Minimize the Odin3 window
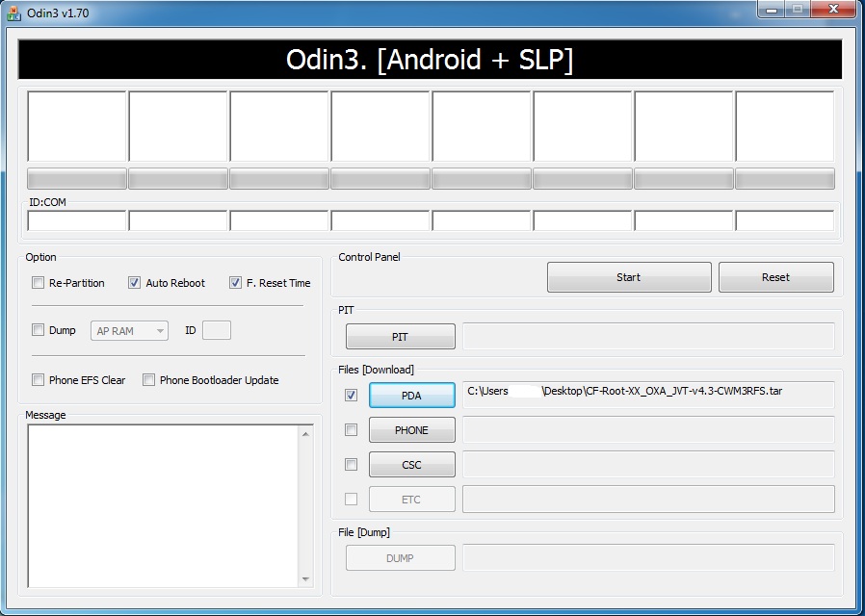Screen dimensions: 865x616 pyautogui.click(x=772, y=10)
